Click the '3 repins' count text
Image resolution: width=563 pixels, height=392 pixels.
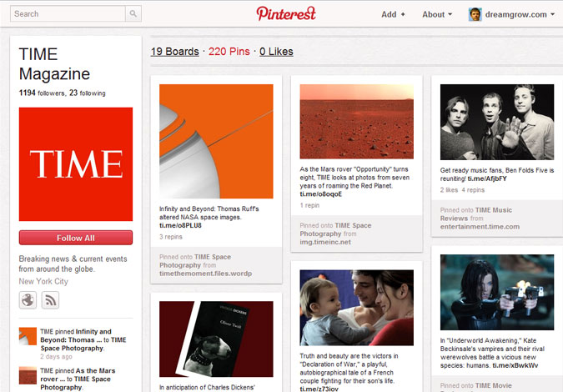coord(171,237)
